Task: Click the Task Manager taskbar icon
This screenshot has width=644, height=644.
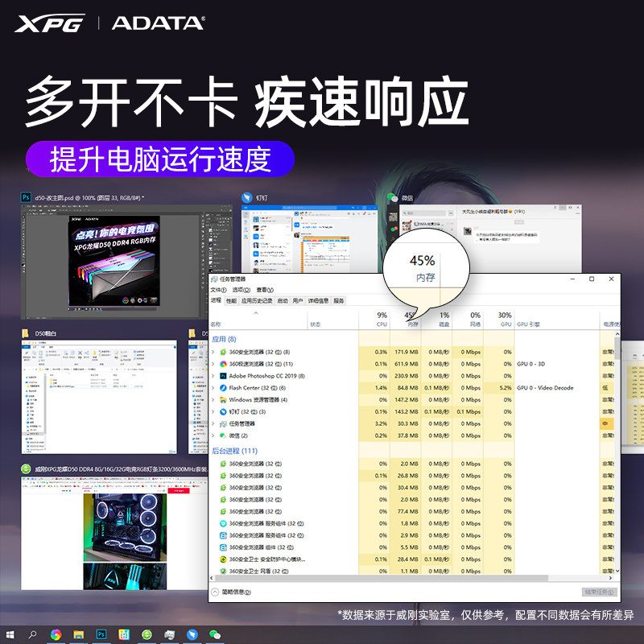Action: pos(170,635)
